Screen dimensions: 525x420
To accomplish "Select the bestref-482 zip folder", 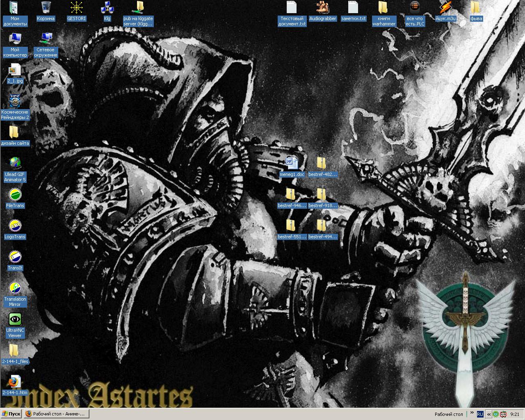I will [323, 167].
